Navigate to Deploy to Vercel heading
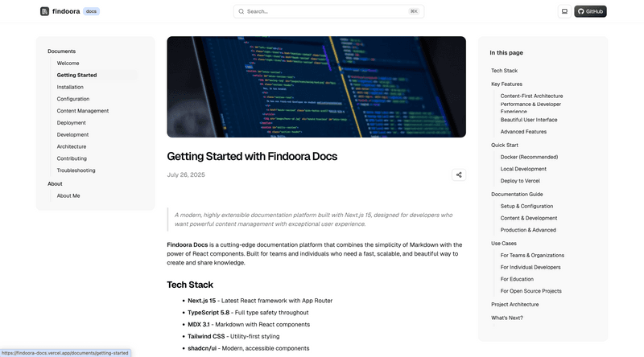 tap(520, 181)
